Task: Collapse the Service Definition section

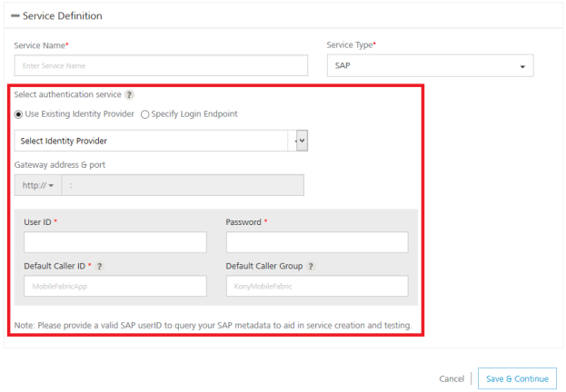Action: pyautogui.click(x=15, y=15)
